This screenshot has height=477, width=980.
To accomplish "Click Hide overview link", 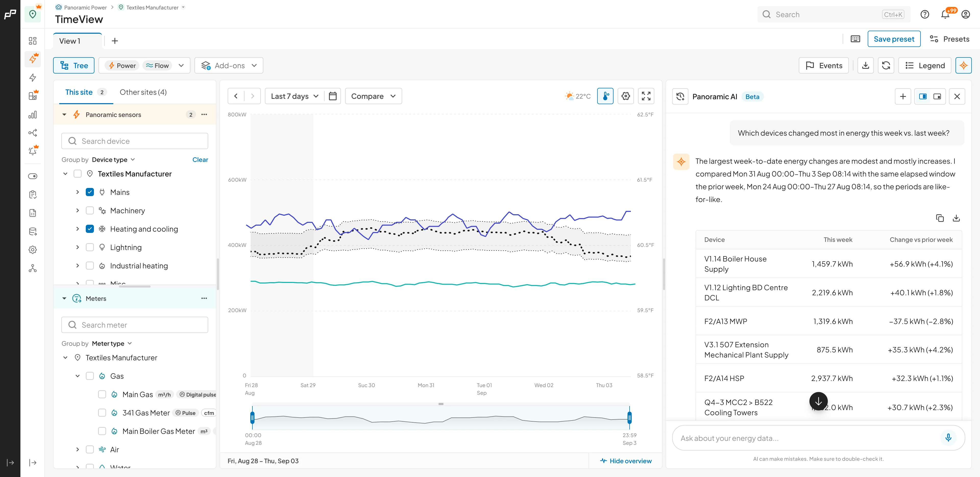I will coord(626,461).
